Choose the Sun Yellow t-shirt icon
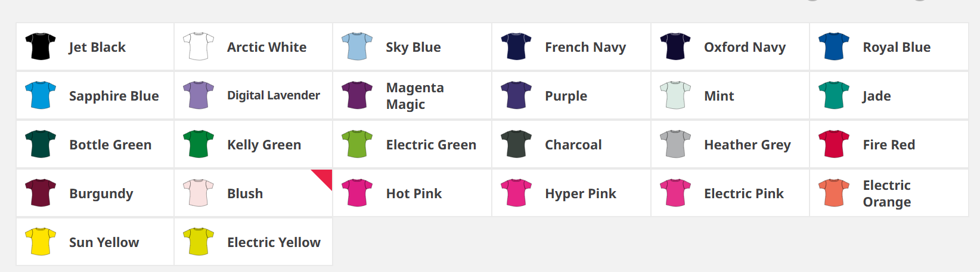 pos(41,242)
